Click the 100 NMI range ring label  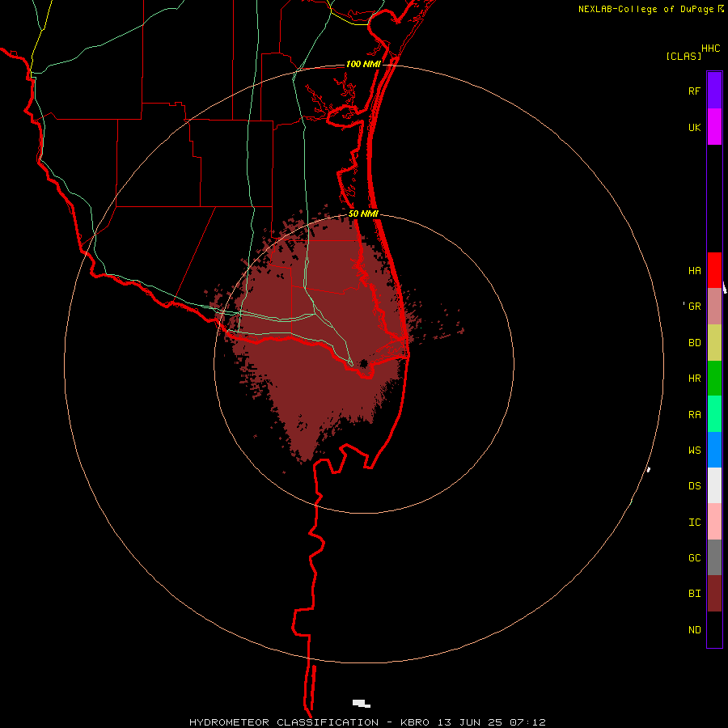(x=363, y=64)
